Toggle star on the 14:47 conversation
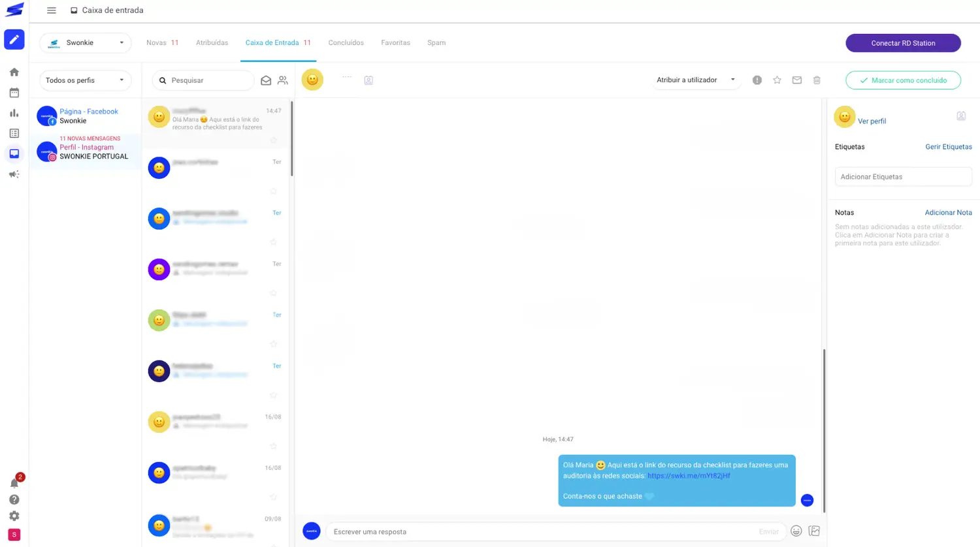The width and height of the screenshot is (980, 547). click(274, 140)
